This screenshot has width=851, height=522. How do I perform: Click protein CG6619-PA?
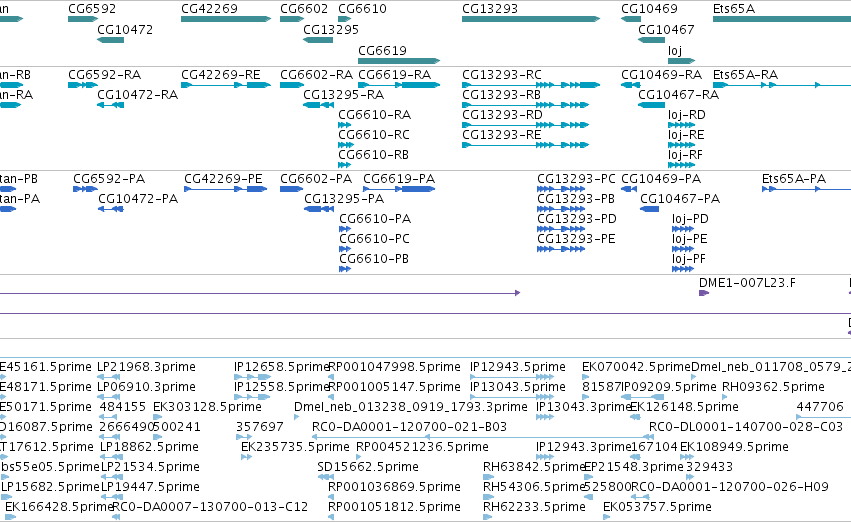click(399, 179)
